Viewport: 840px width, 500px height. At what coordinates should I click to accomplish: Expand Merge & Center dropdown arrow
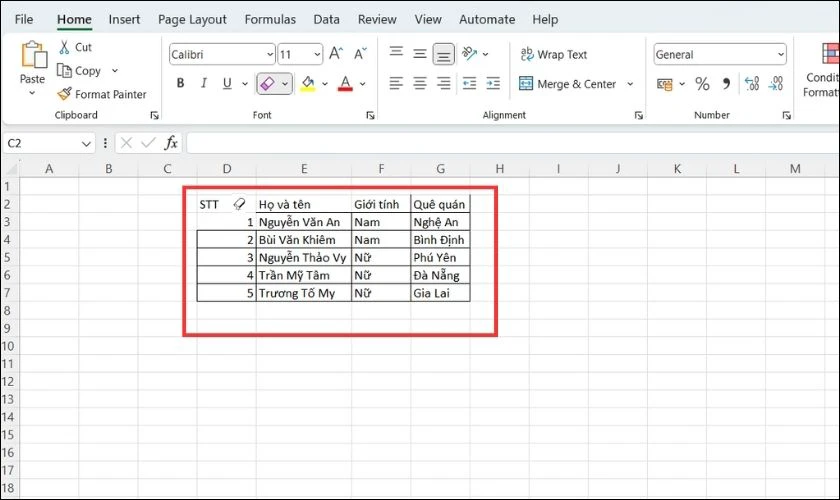(x=630, y=84)
